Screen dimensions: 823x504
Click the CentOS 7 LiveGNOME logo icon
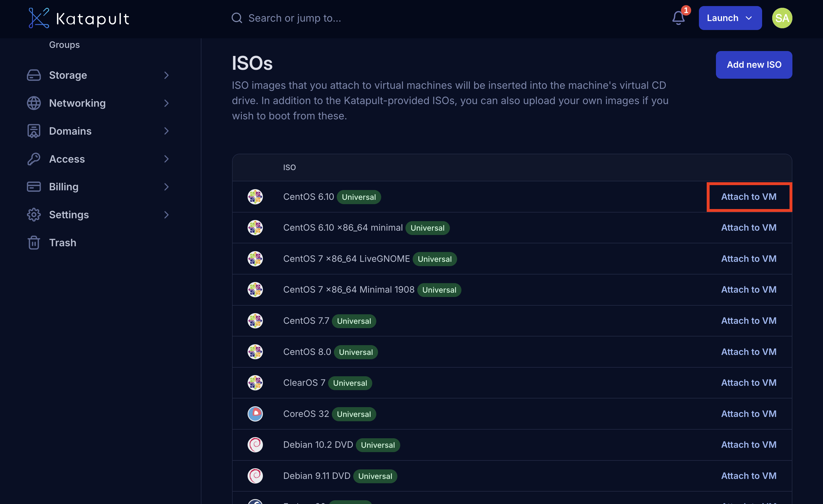point(255,259)
